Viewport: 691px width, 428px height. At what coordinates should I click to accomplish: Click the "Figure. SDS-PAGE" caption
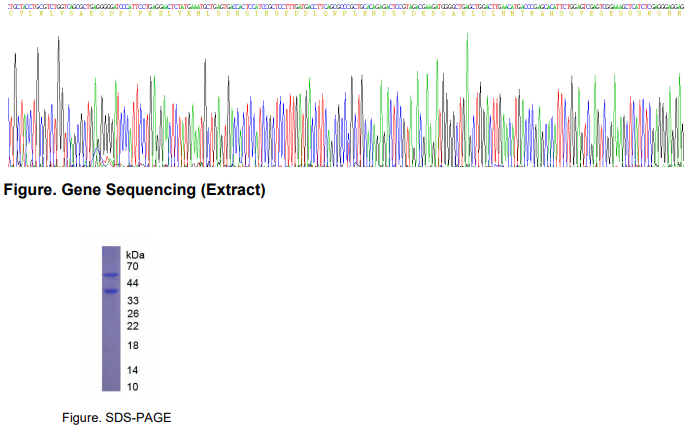(x=116, y=417)
